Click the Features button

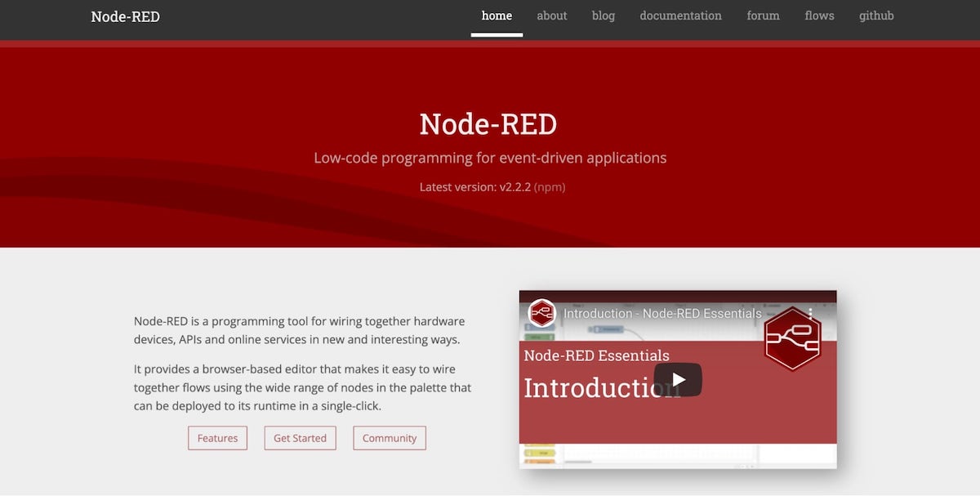pyautogui.click(x=217, y=438)
